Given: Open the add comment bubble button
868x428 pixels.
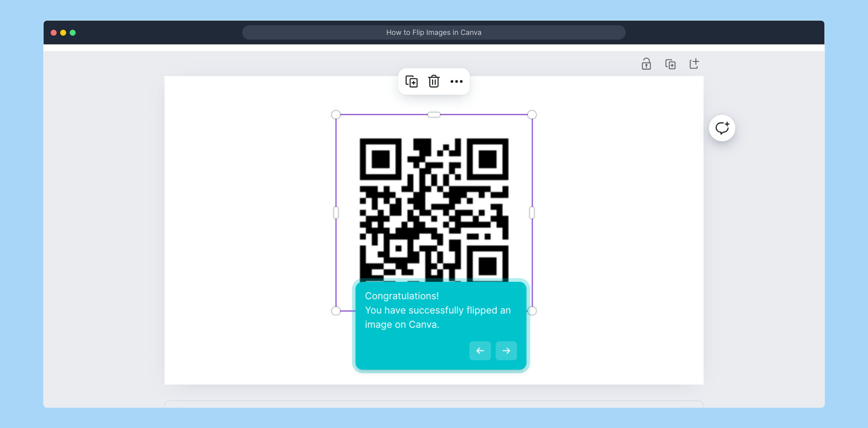Looking at the screenshot, I should [722, 128].
